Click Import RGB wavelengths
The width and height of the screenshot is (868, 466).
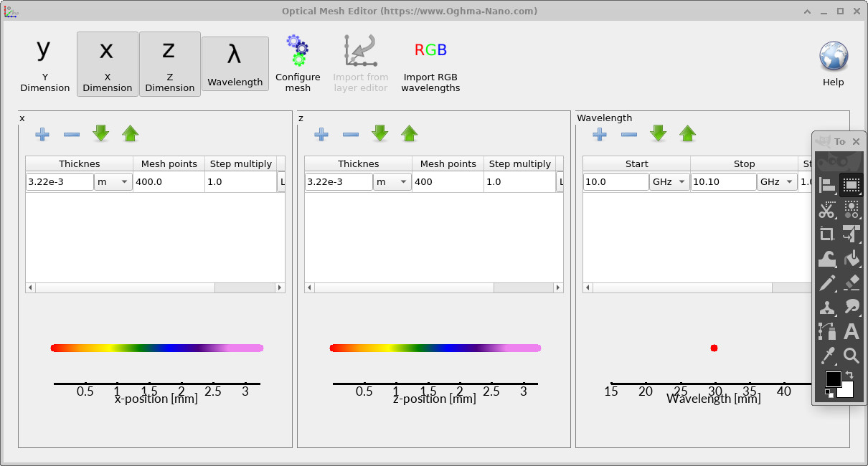(x=430, y=63)
